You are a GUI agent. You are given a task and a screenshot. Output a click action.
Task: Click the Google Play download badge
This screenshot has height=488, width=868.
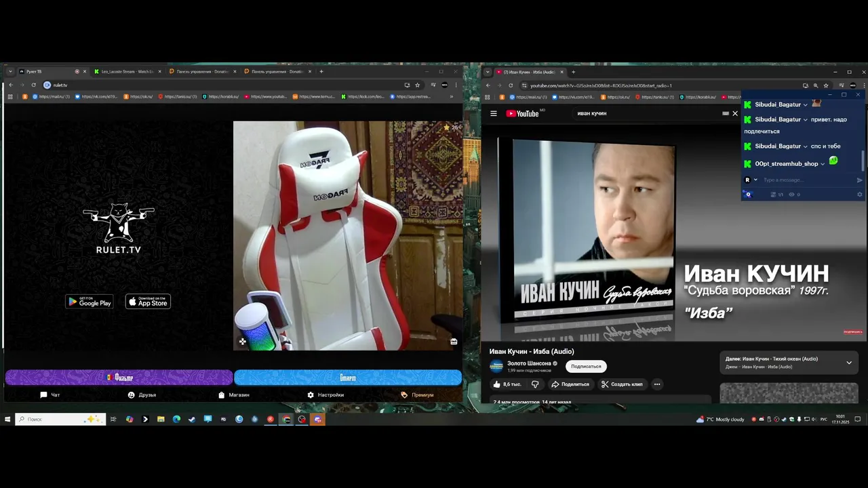click(90, 302)
